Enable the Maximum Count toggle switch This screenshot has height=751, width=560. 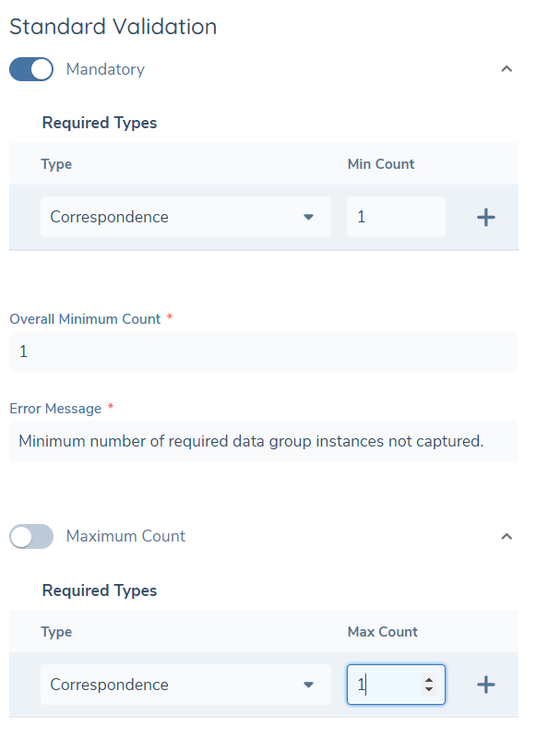click(31, 537)
